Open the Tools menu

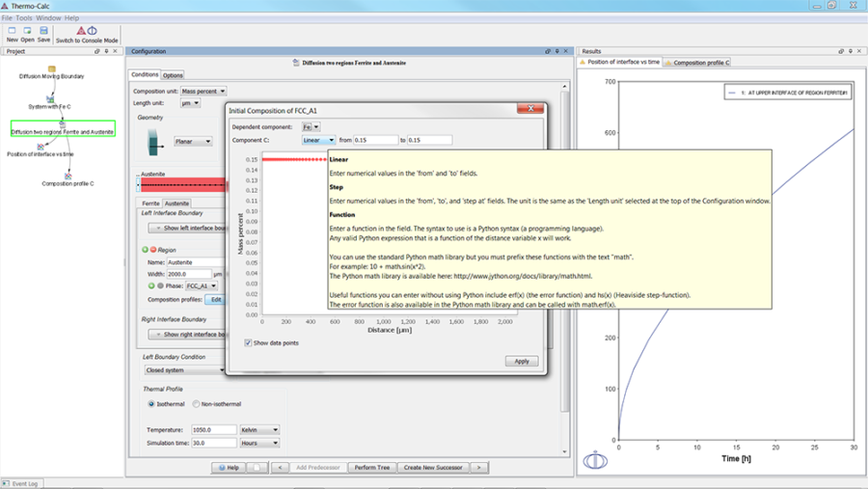pos(24,18)
